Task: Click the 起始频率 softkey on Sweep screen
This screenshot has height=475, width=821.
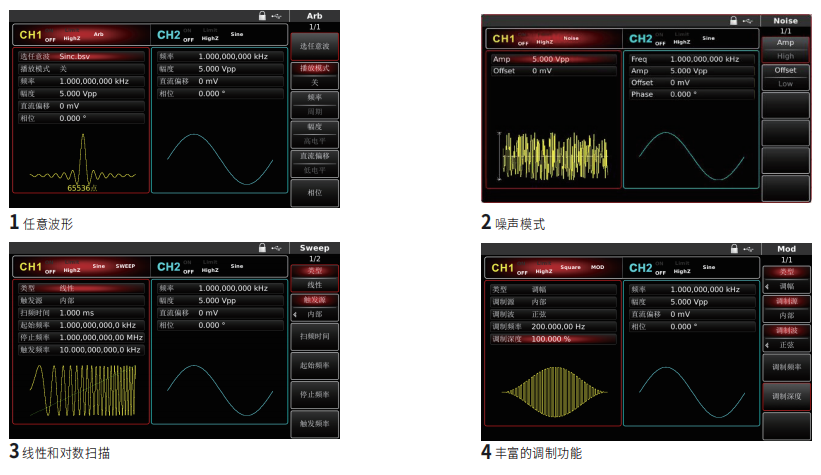Action: pyautogui.click(x=315, y=366)
